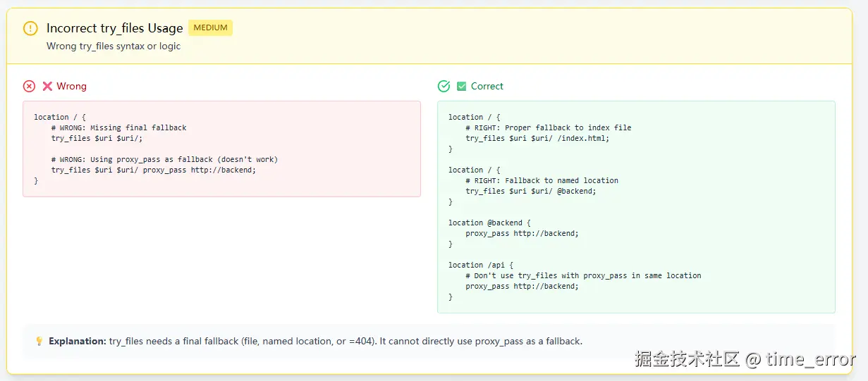This screenshot has height=381, width=868.
Task: Click the green checkbox emoji beside Correct
Action: point(462,86)
